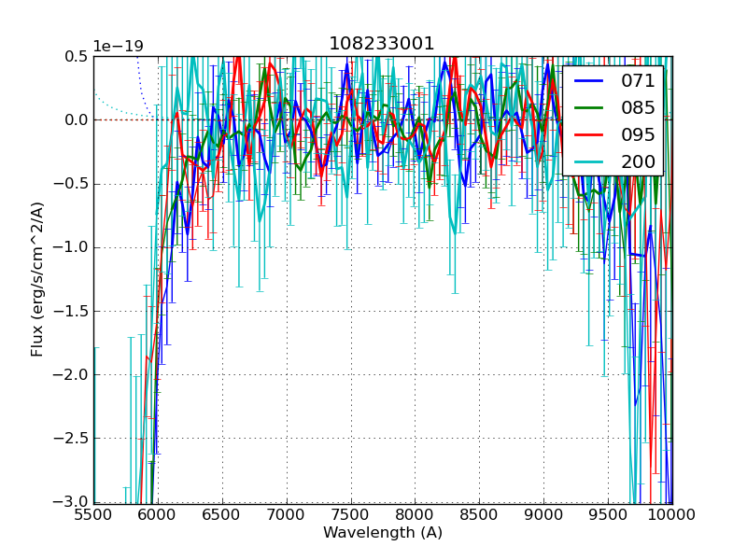The height and width of the screenshot is (560, 747).
Task: Click the Wavelength (A) x-axis label
Action: [383, 533]
